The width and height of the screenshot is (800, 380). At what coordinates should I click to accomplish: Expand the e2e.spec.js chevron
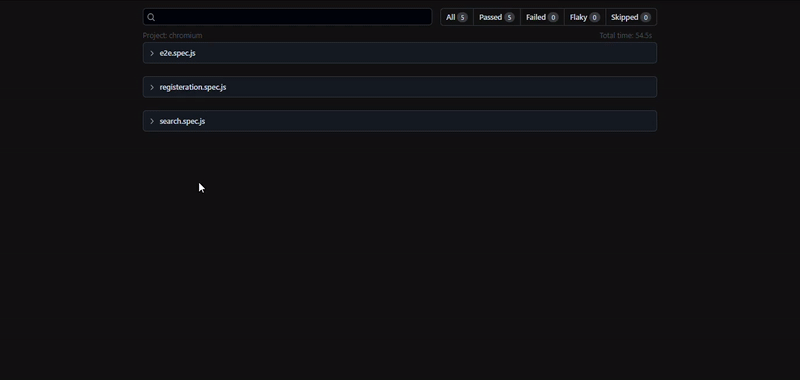tap(152, 53)
